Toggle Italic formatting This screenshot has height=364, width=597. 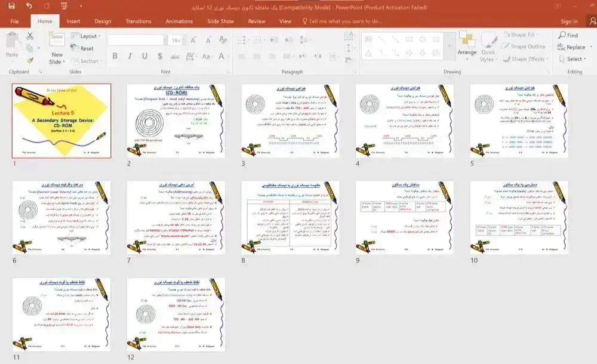click(129, 56)
